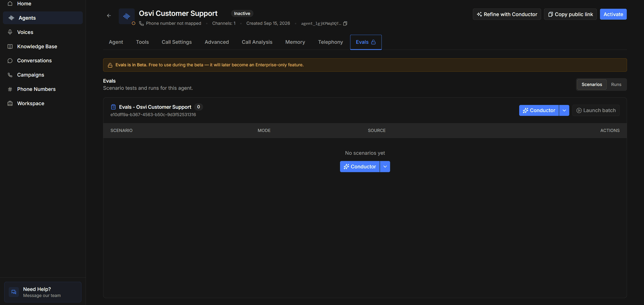Click the Launch batch button
The height and width of the screenshot is (305, 644).
click(x=596, y=111)
